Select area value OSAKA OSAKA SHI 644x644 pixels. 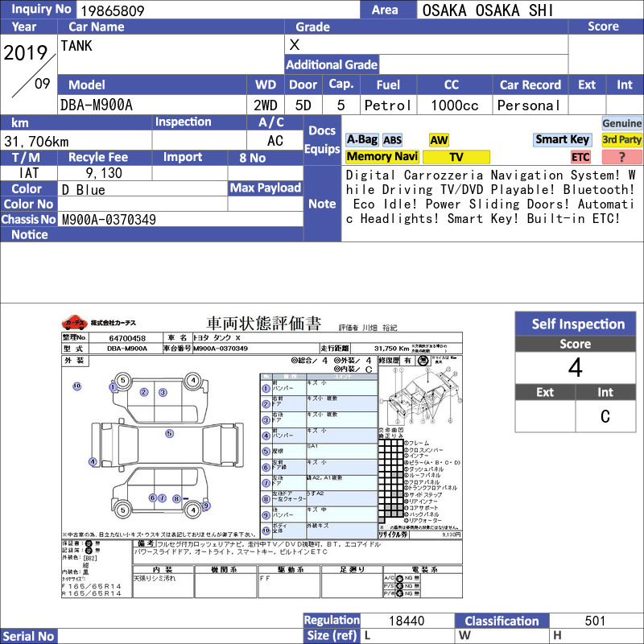coord(488,10)
